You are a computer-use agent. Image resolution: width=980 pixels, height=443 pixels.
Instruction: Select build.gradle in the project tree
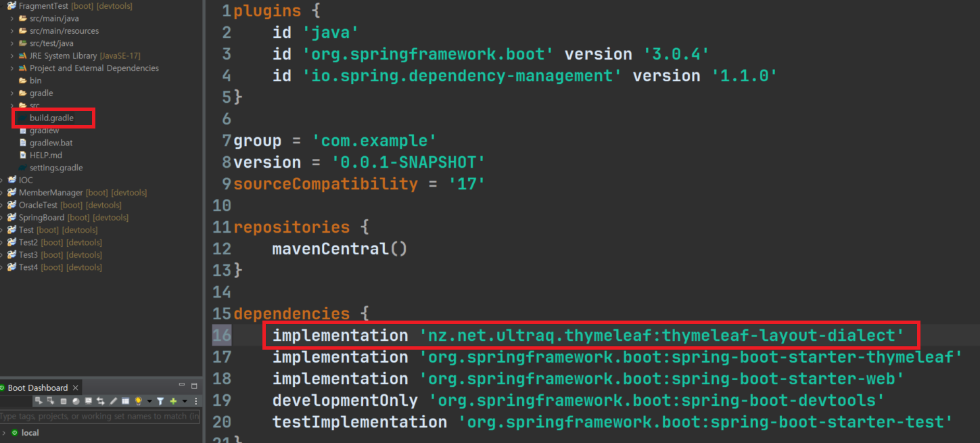(51, 118)
